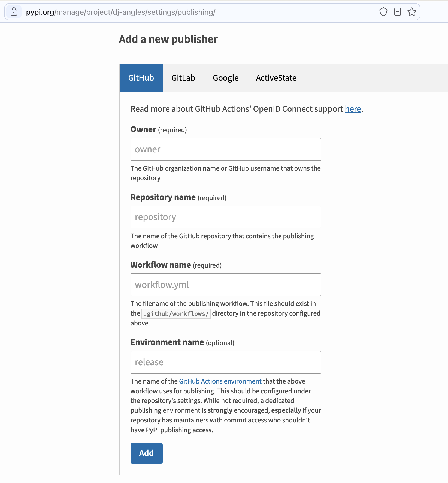Viewport: 448px width, 483px height.
Task: Select the GitHub publisher tab
Action: pyautogui.click(x=141, y=78)
